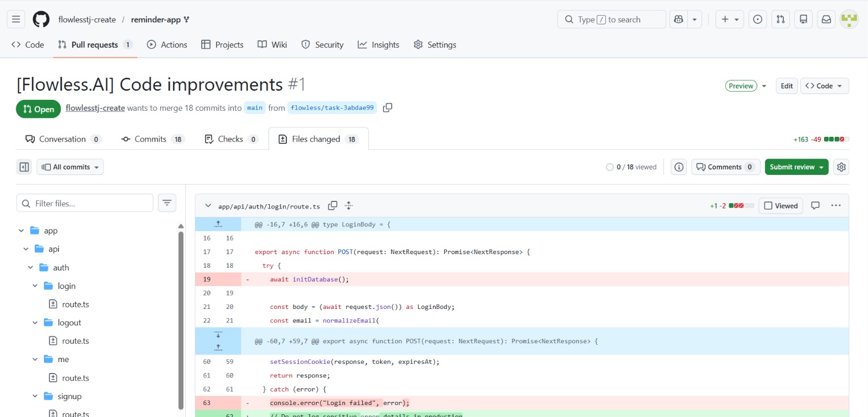Collapse the me folder
Screen dimensions: 868x417
pyautogui.click(x=35, y=359)
